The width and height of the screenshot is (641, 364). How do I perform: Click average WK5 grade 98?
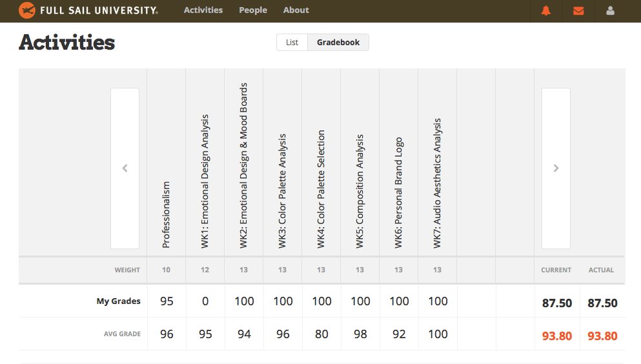pos(360,334)
